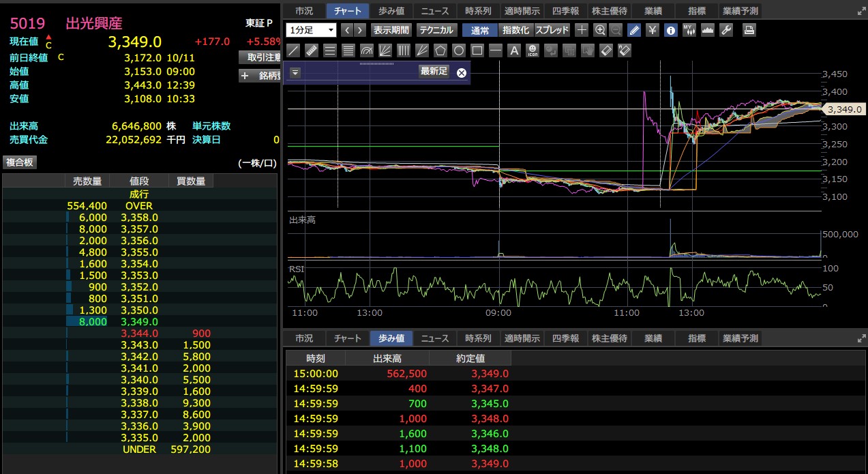Click the 出来高 header in tick table

pyautogui.click(x=387, y=359)
